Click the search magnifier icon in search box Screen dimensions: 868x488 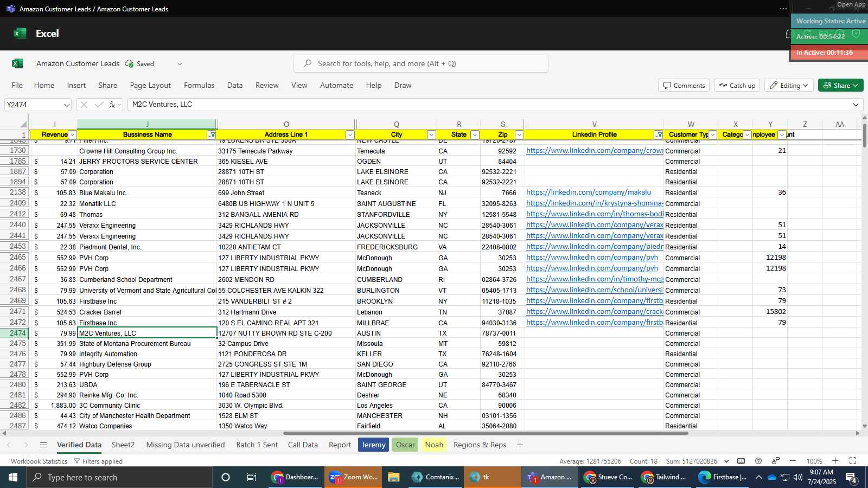coord(308,63)
